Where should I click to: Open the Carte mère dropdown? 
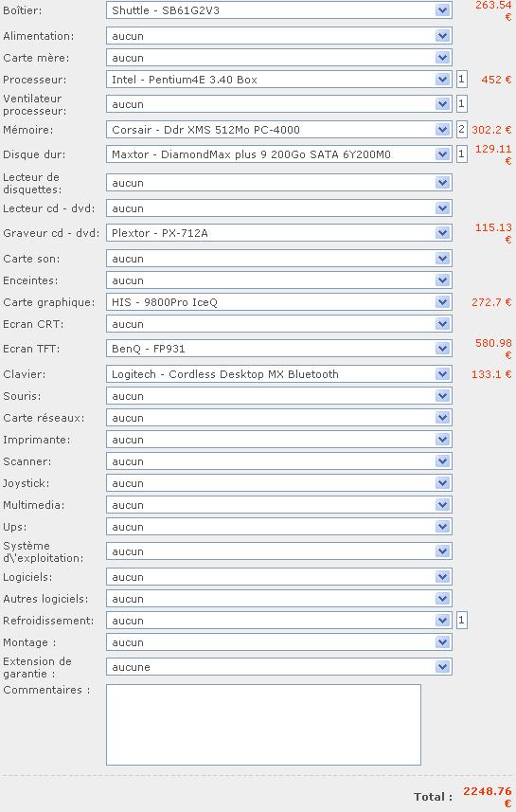tap(279, 58)
